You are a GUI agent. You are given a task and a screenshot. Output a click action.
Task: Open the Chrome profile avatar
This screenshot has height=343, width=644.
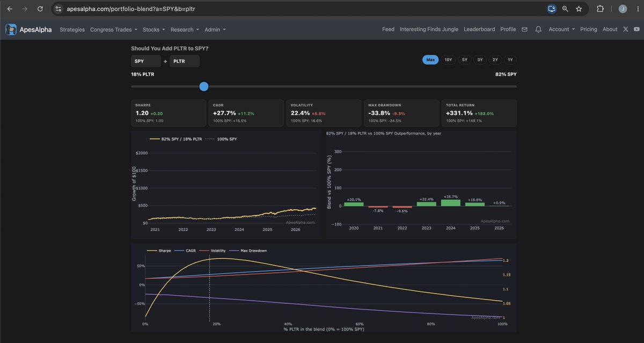click(x=623, y=9)
